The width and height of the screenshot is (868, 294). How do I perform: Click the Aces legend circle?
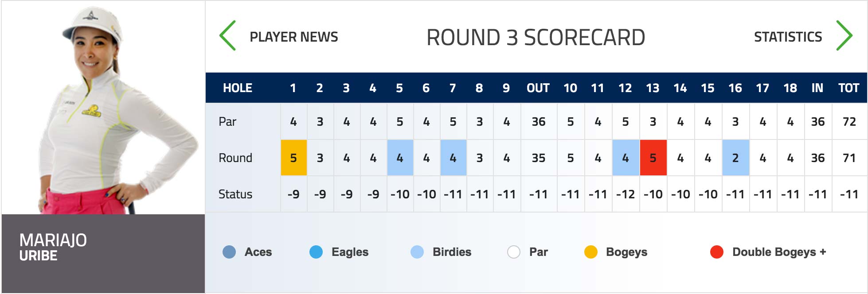coord(229,252)
